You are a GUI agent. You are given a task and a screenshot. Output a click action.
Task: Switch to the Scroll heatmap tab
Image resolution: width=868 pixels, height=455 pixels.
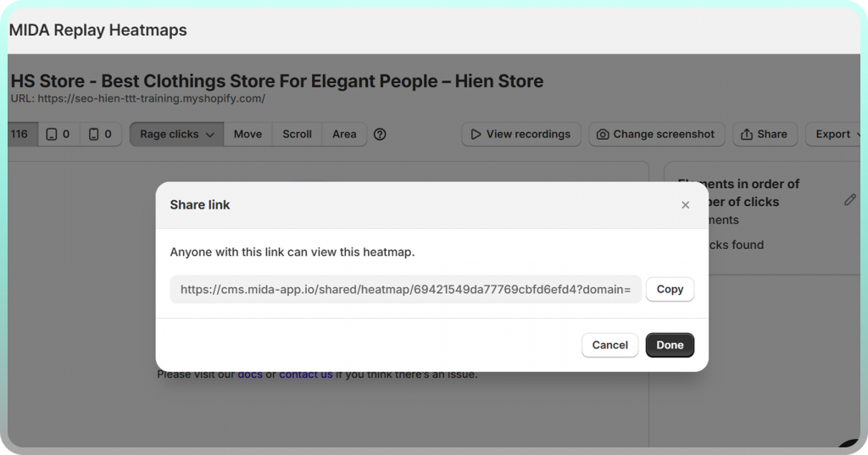[x=297, y=134]
